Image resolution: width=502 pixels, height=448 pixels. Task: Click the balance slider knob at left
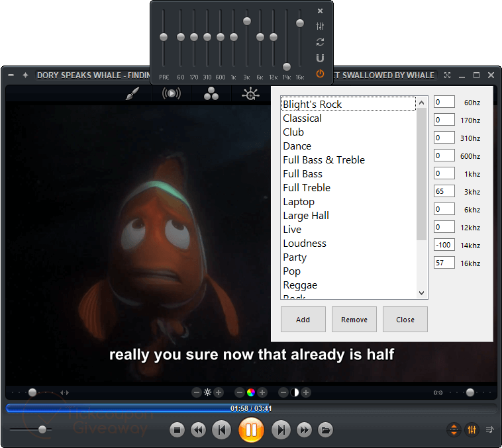pos(32,392)
